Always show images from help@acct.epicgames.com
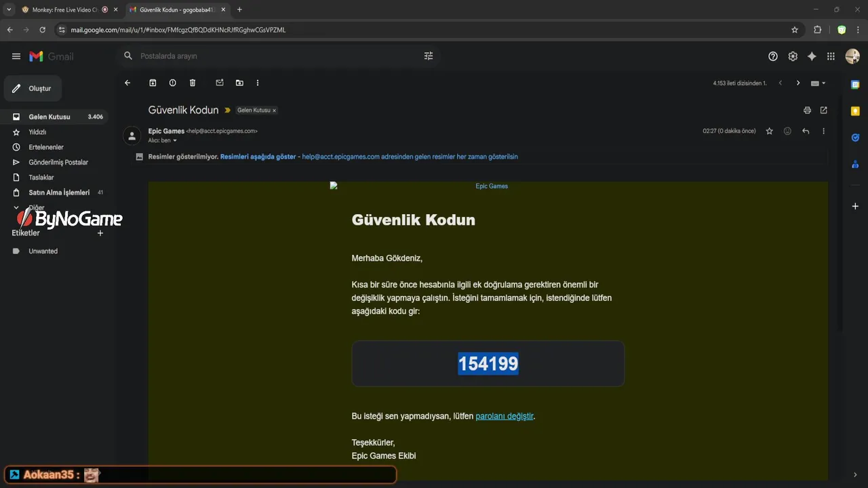This screenshot has height=488, width=868. pos(410,157)
